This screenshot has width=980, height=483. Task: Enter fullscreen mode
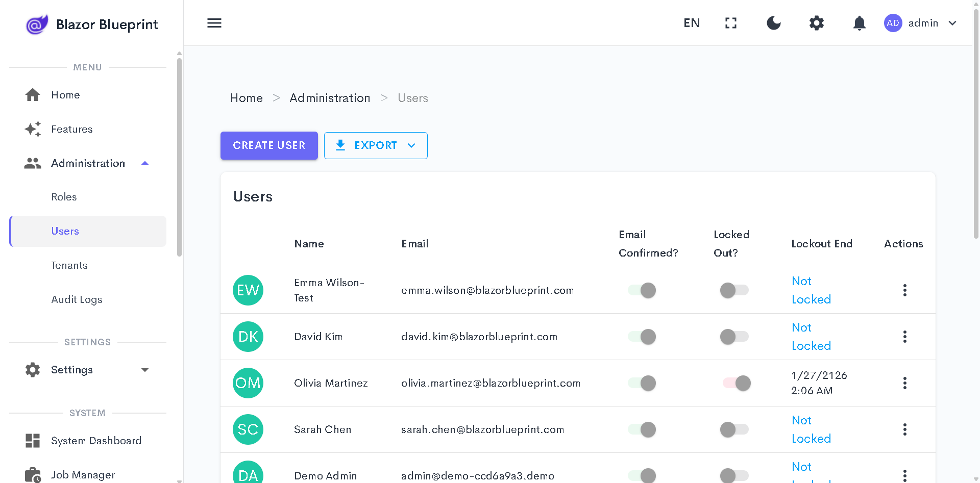coord(731,23)
